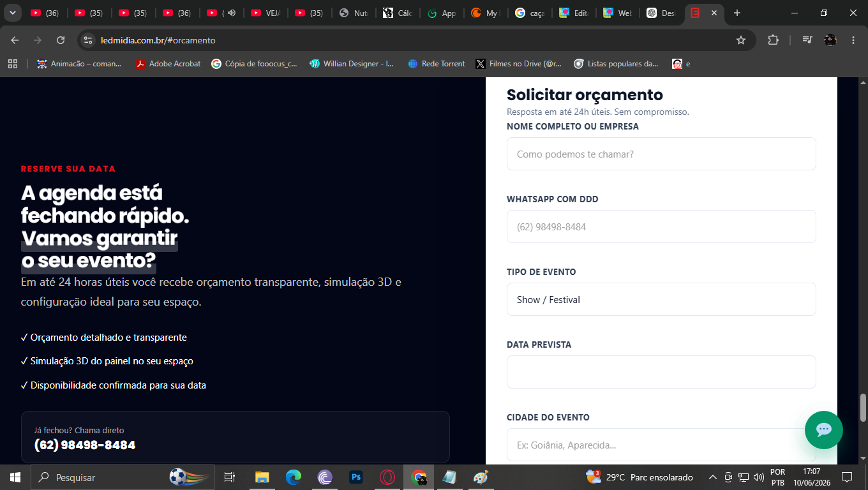Switch to the Edit tab
Screen dimensions: 868x490
pos(574,13)
